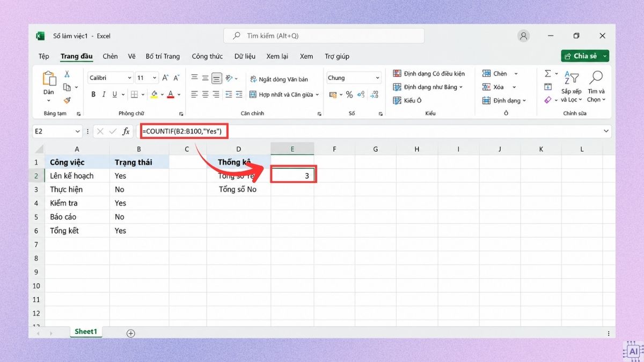
Task: Click the text Orientation icon
Action: (230, 78)
